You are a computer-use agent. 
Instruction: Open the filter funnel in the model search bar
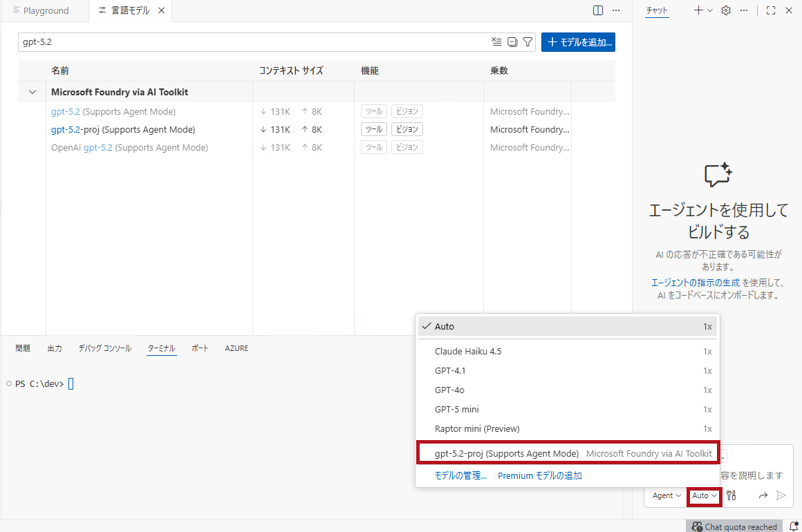coord(528,41)
